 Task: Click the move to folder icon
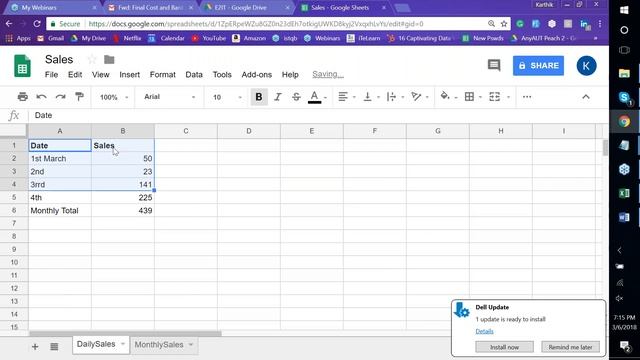pos(109,60)
